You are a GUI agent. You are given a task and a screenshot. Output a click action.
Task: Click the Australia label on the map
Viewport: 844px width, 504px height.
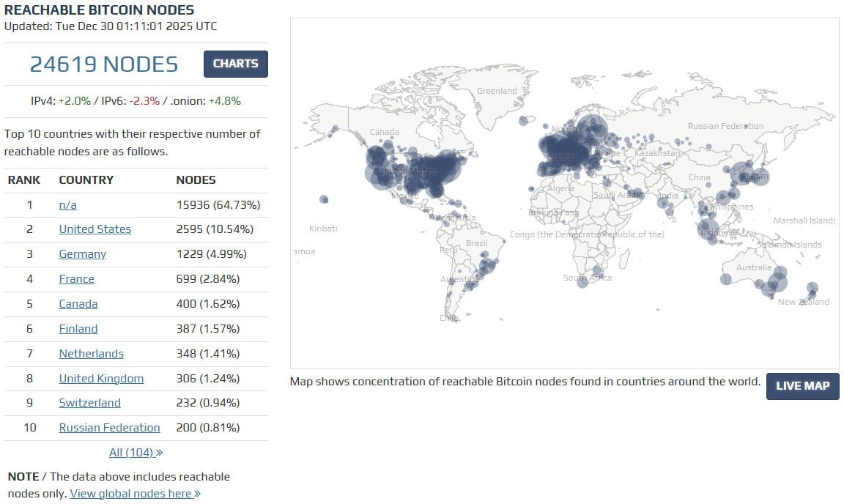pyautogui.click(x=753, y=267)
